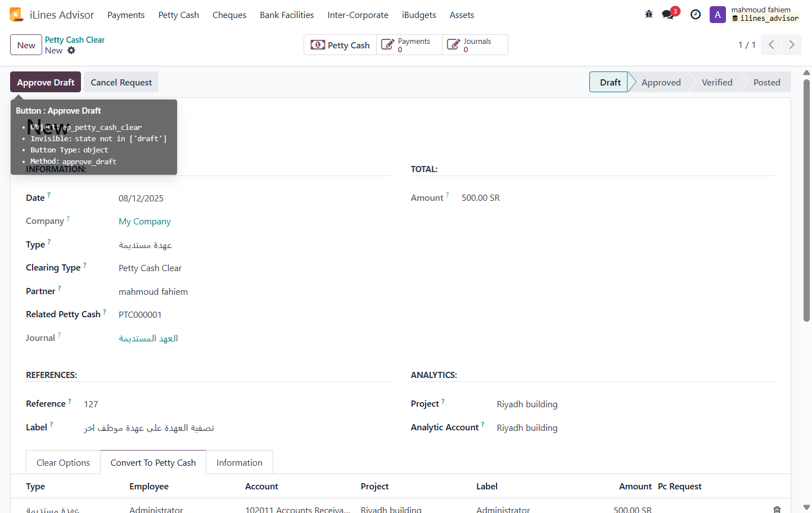Click the Approve Draft button

[46, 82]
